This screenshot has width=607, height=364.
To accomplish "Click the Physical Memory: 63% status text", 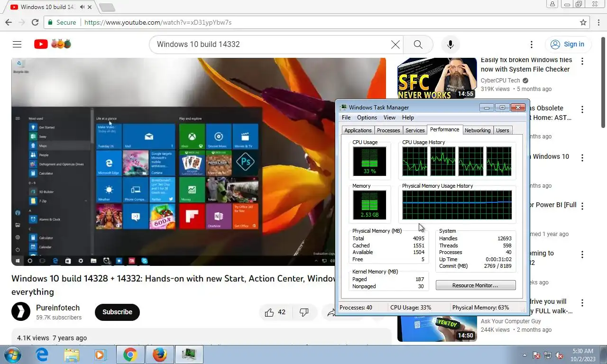I will click(480, 308).
